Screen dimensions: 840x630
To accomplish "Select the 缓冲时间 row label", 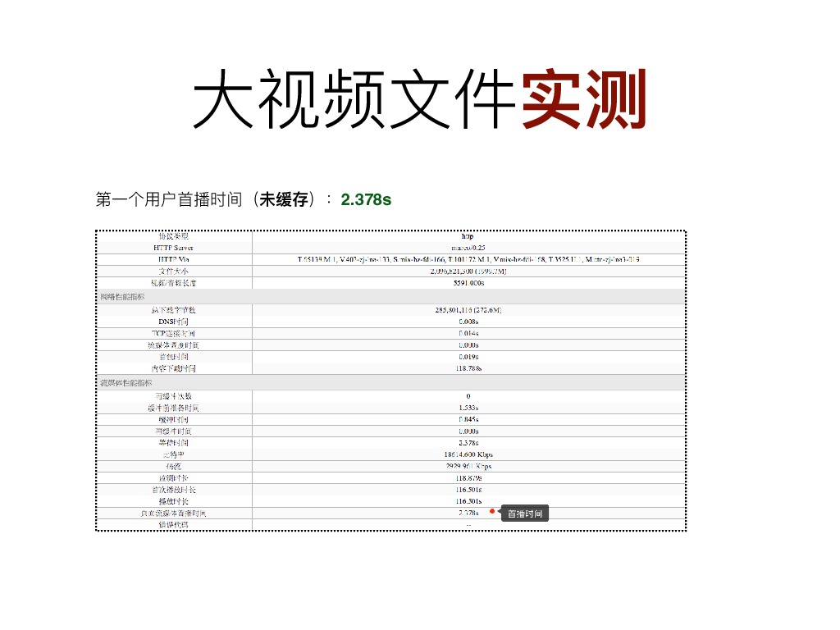I will coord(173,420).
